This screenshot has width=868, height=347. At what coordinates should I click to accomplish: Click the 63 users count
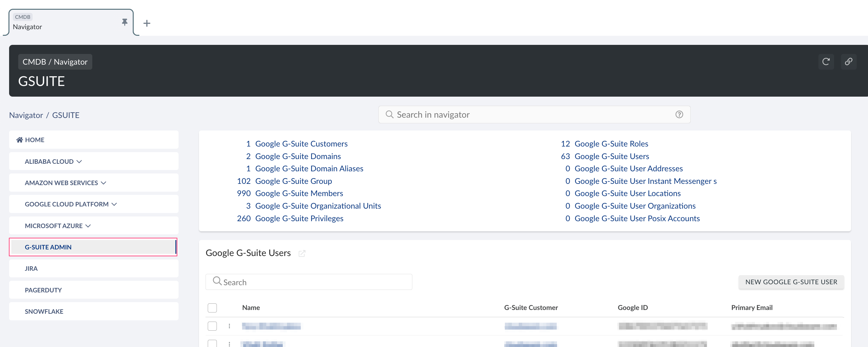pyautogui.click(x=565, y=156)
